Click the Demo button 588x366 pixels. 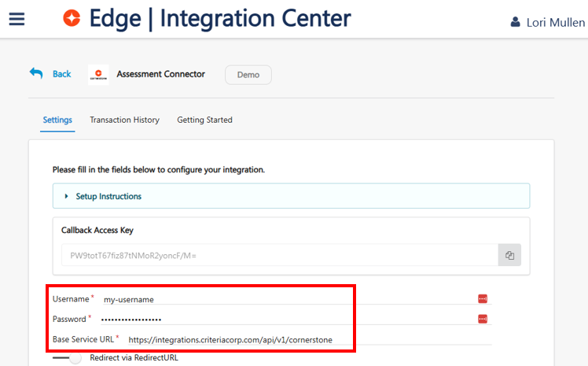coord(248,75)
